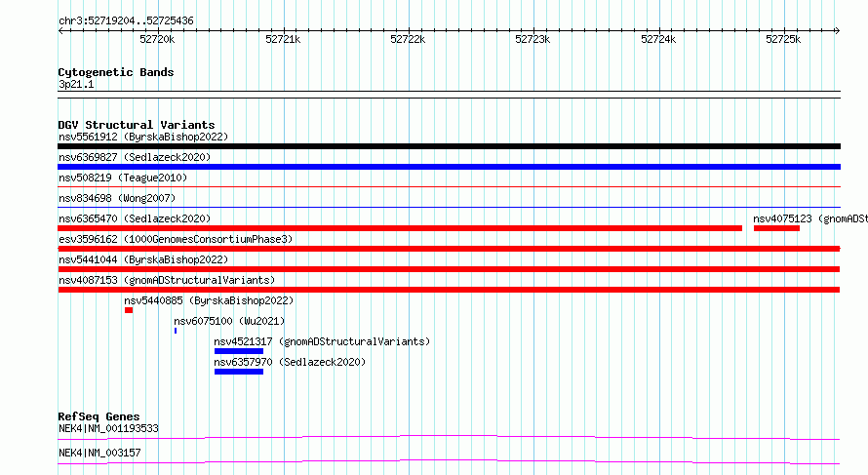Select the nsv4521317 blue bar

click(x=239, y=351)
